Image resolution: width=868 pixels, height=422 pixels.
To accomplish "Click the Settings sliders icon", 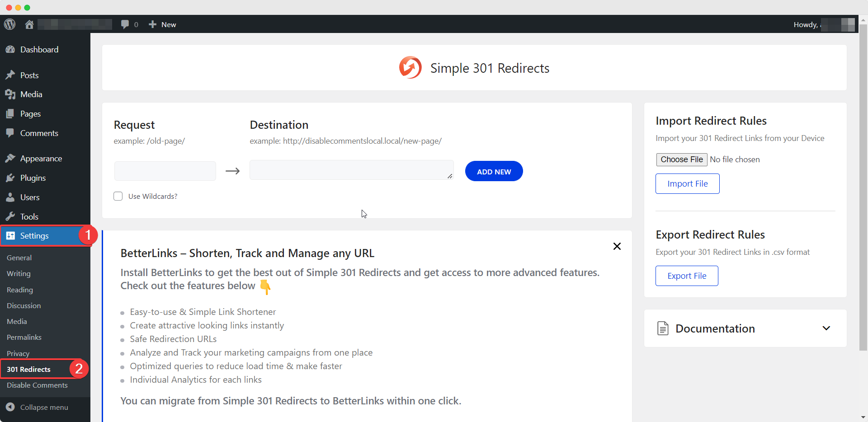I will [x=10, y=236].
